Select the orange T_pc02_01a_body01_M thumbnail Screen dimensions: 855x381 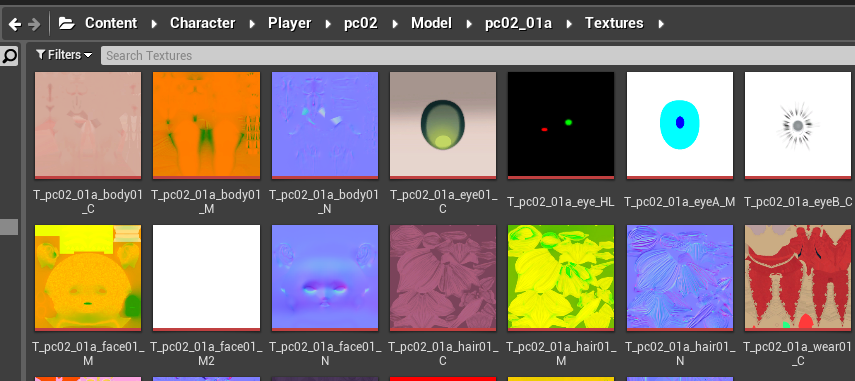coord(206,125)
